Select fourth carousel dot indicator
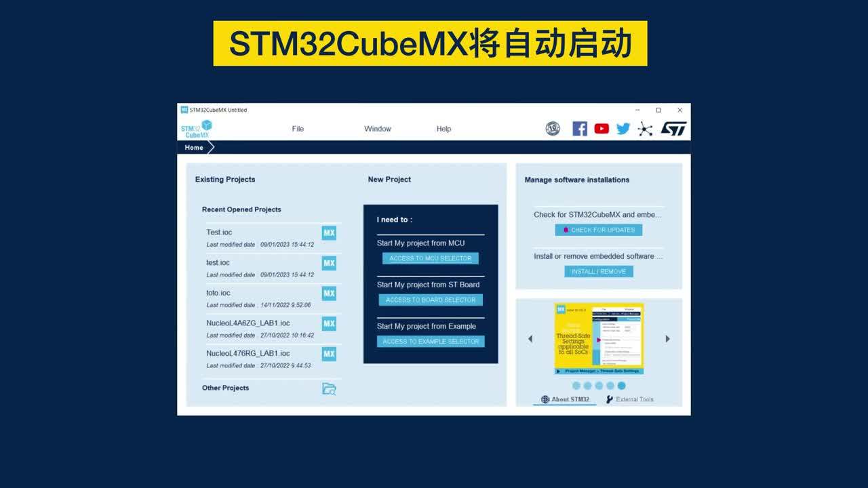 pos(610,386)
